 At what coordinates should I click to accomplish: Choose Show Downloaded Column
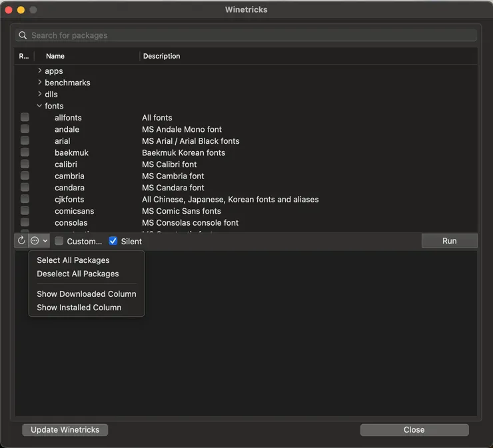87,294
